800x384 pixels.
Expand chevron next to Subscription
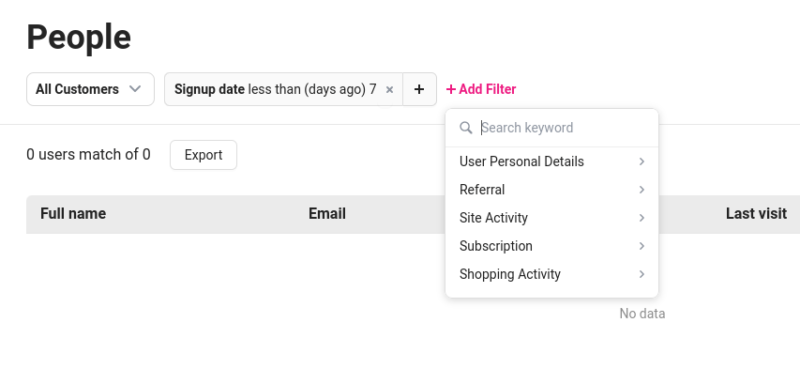tap(642, 246)
